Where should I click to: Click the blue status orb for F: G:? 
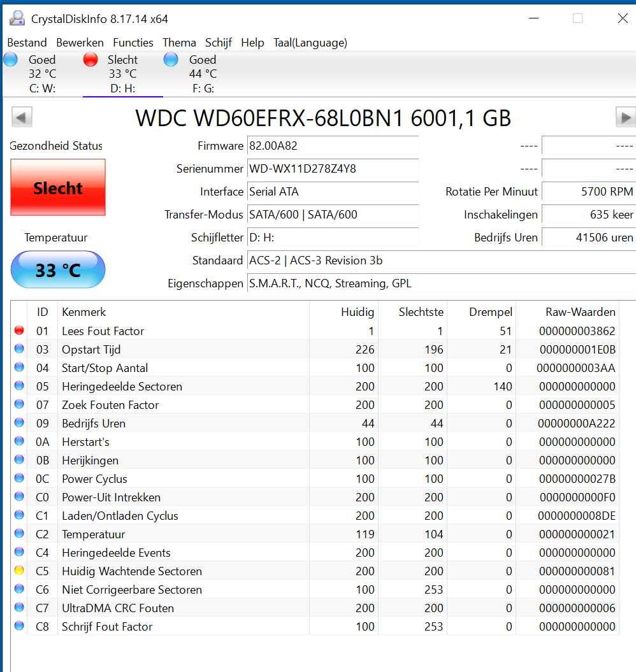click(171, 59)
